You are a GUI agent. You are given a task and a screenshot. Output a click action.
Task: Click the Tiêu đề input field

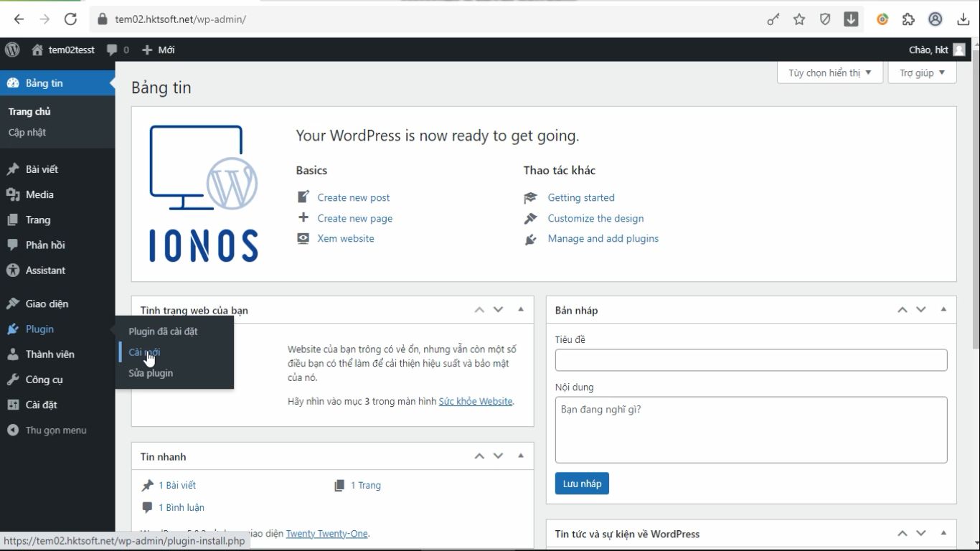coord(750,360)
